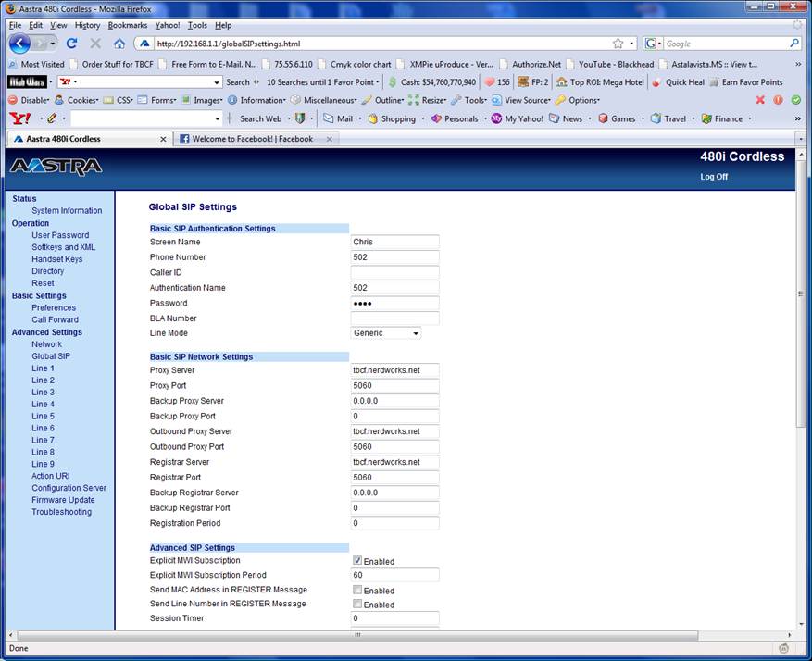Open the dropdown arrow beside the bookmark star
Image resolution: width=812 pixels, height=661 pixels.
coord(631,44)
